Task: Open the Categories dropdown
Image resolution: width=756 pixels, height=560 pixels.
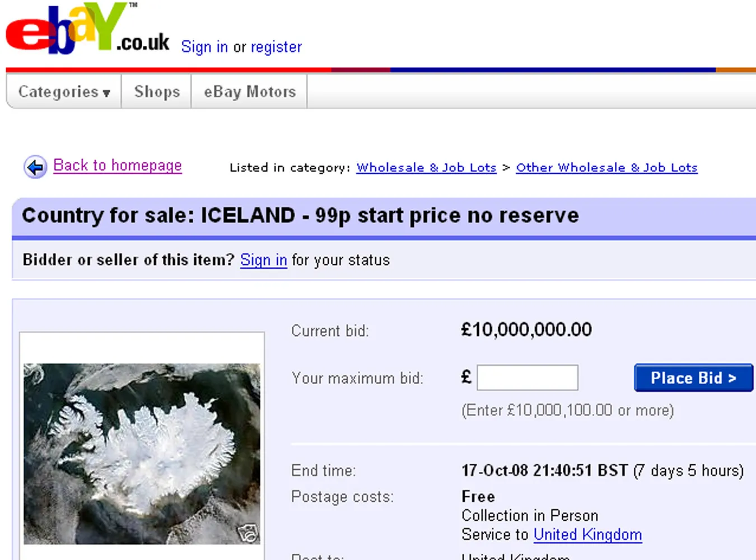Action: [62, 91]
